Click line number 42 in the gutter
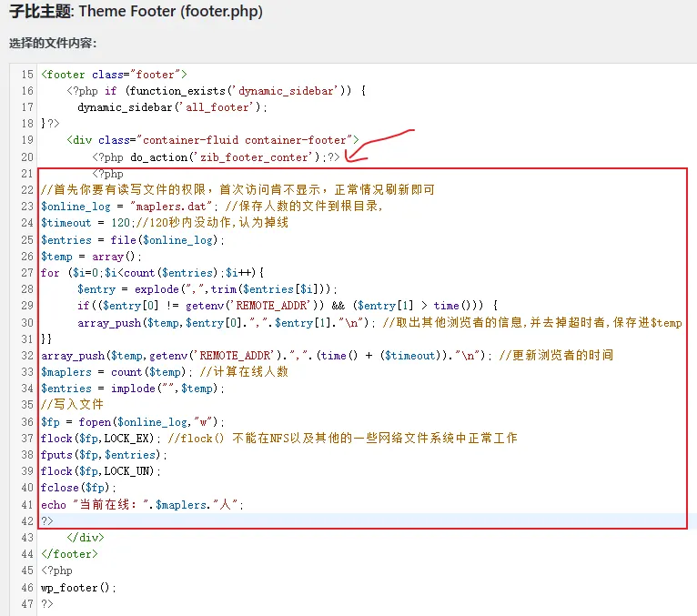This screenshot has width=697, height=616. pos(27,520)
